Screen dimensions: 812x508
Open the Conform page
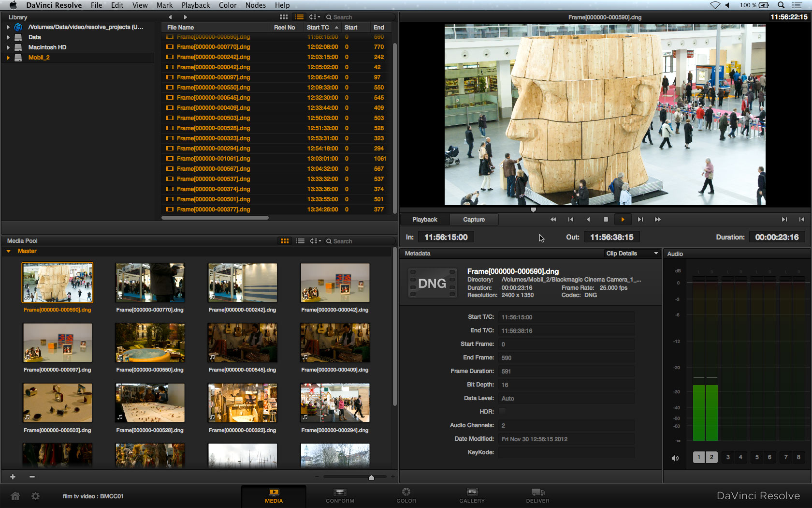340,495
